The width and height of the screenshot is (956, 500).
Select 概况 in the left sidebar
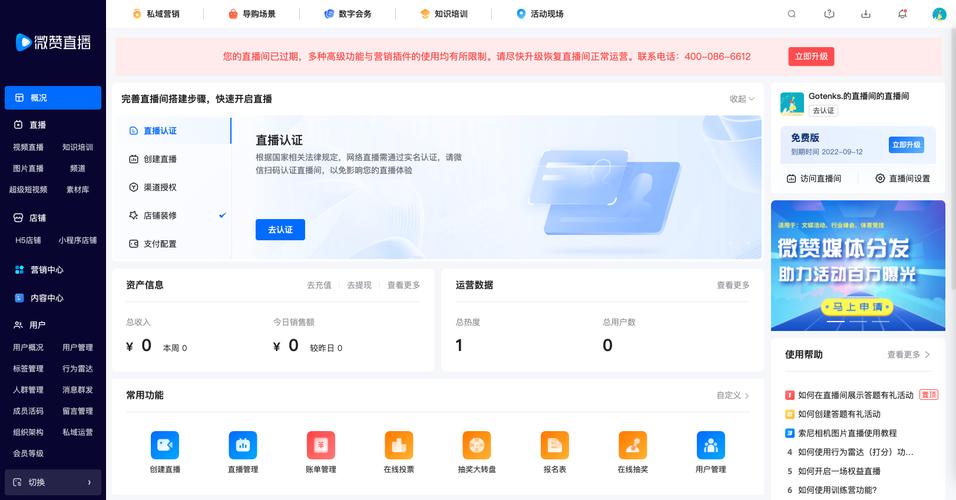(x=53, y=98)
